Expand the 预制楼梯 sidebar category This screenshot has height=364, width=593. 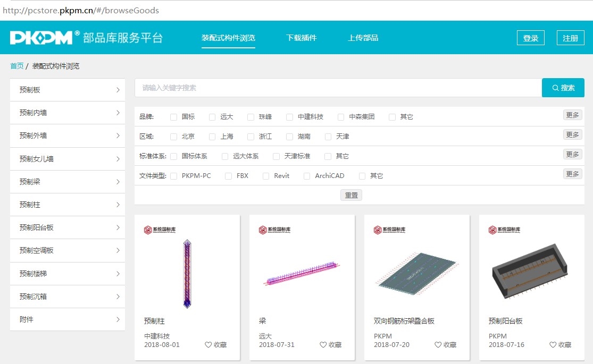tap(68, 274)
